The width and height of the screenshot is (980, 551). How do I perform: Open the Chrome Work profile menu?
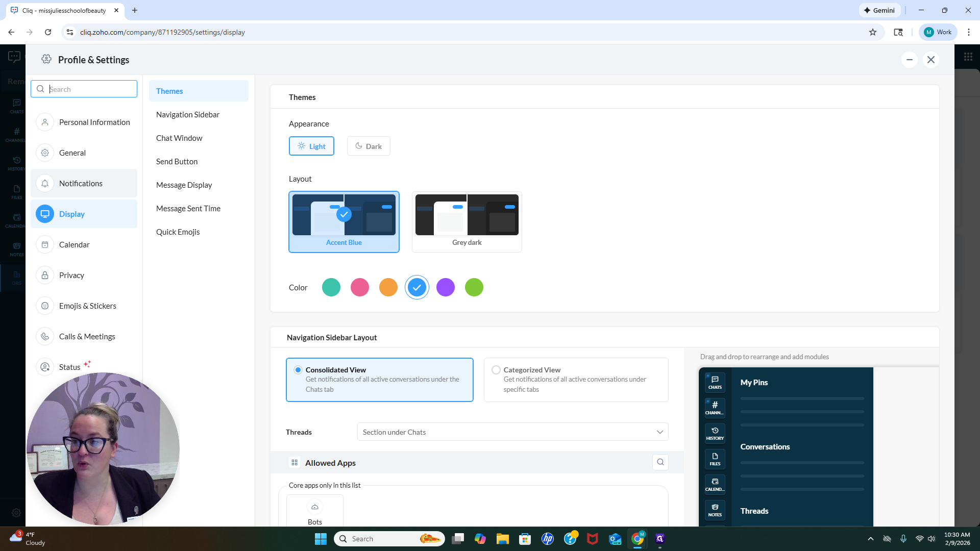pos(938,32)
